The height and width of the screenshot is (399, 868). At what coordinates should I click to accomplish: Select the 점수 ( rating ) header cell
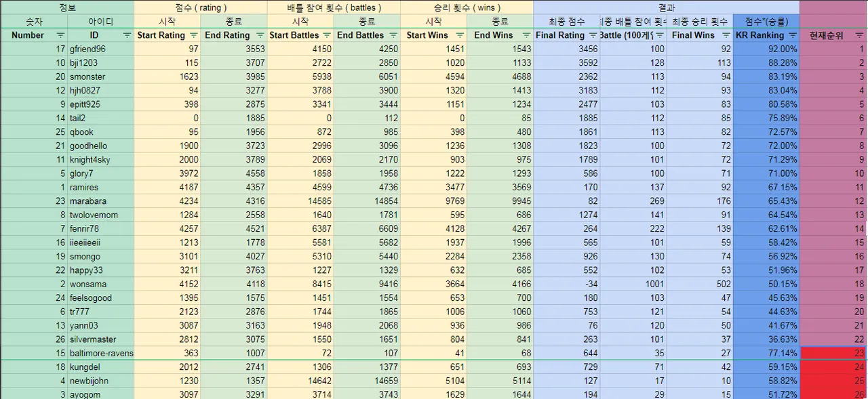click(201, 7)
